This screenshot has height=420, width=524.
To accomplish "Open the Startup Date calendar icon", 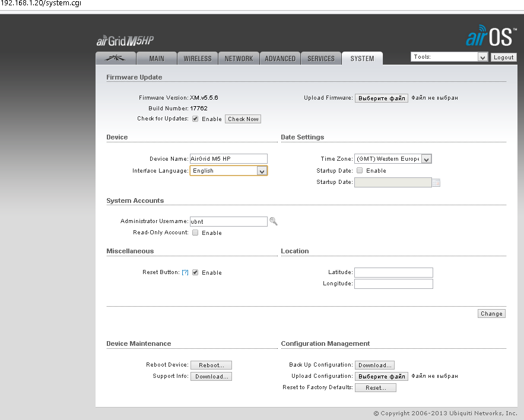I will pyautogui.click(x=436, y=183).
